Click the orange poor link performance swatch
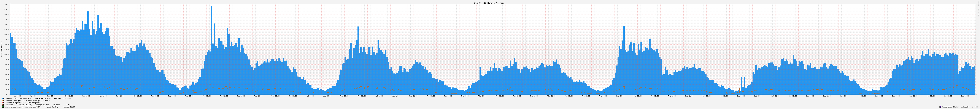Image resolution: width=980 pixels, height=109 pixels. pos(3,101)
